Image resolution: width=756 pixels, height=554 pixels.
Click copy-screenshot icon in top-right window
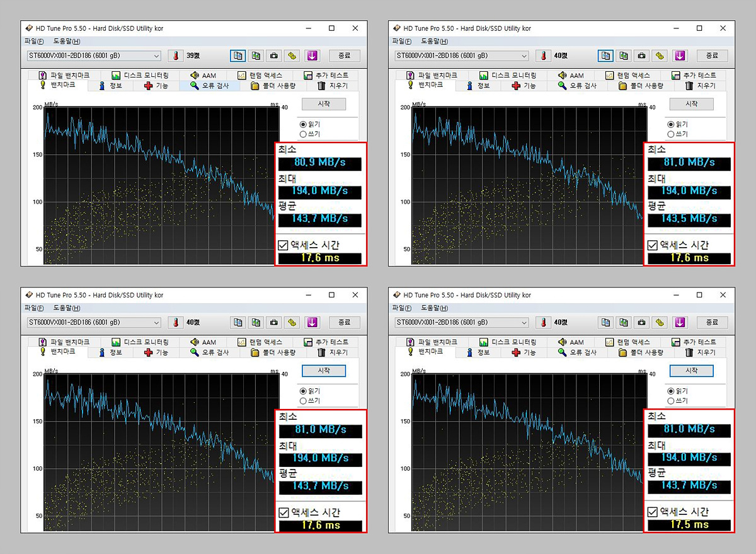coord(624,55)
